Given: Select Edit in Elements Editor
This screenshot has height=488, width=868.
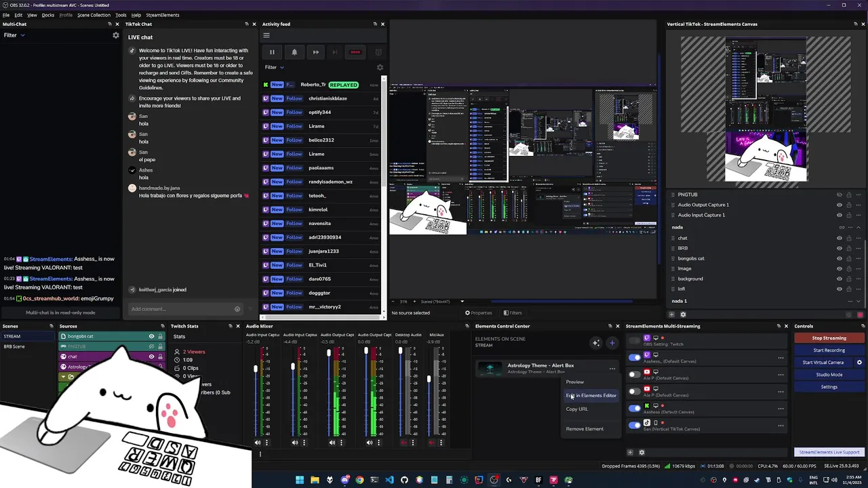Looking at the screenshot, I should [x=591, y=395].
